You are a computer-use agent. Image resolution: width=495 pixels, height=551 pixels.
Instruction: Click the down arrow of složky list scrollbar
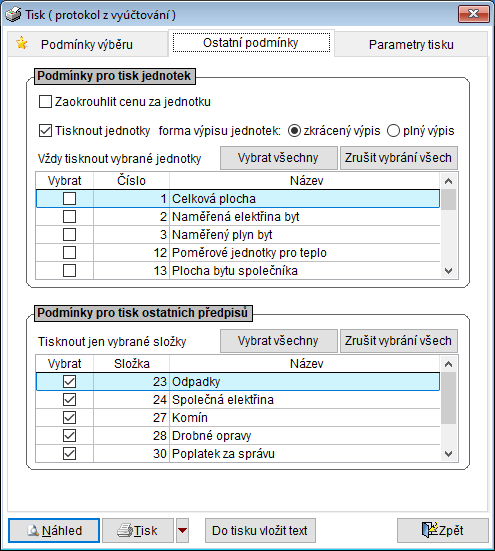(448, 454)
